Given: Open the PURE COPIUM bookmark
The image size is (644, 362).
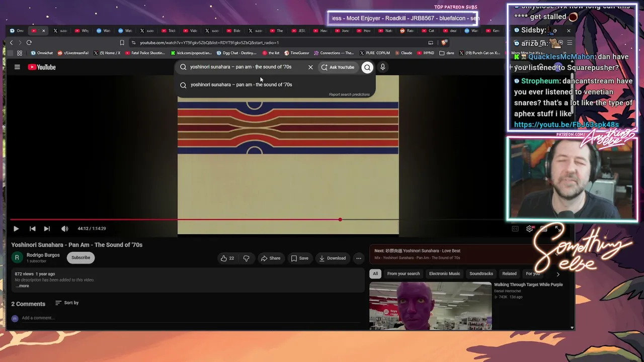Looking at the screenshot, I should pos(375,53).
